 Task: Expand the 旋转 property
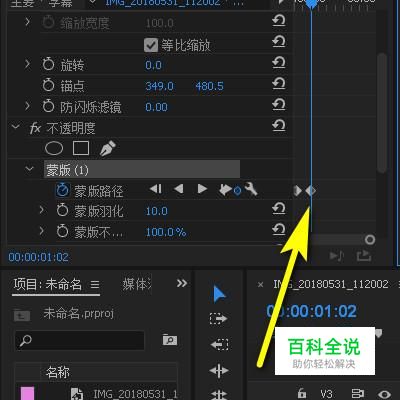(x=27, y=64)
